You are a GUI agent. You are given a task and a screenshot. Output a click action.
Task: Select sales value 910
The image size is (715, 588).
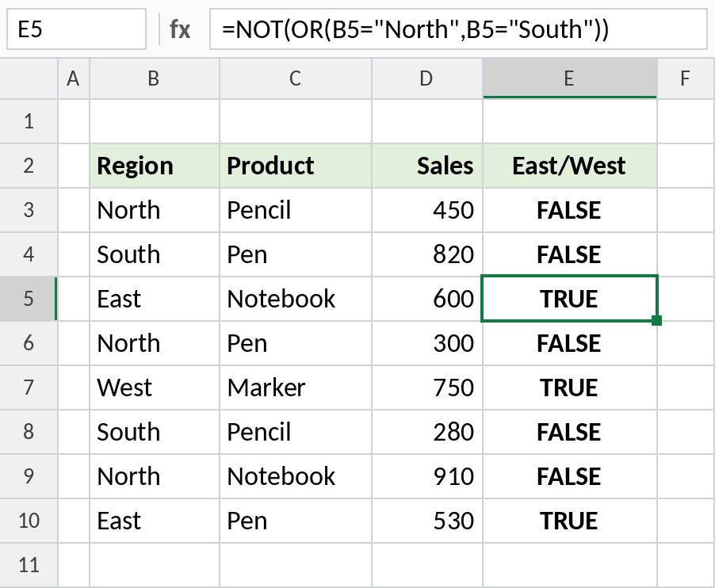coord(427,476)
